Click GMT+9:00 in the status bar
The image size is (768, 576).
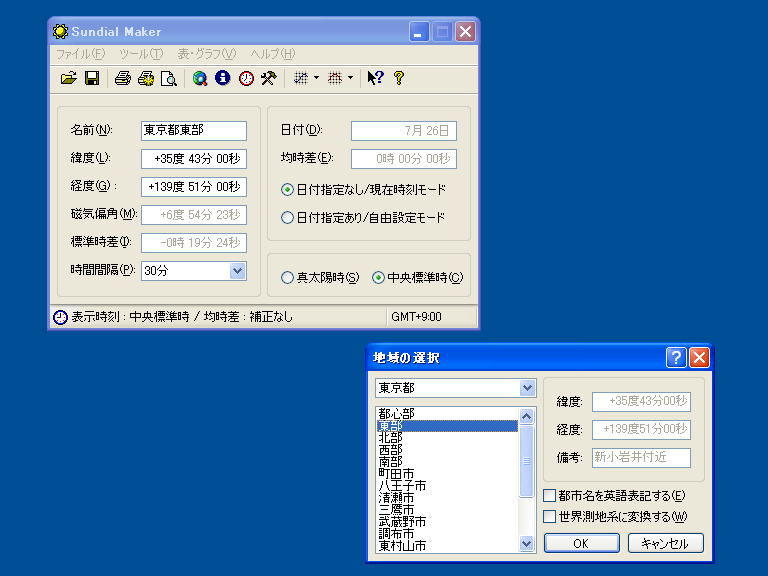(x=416, y=317)
